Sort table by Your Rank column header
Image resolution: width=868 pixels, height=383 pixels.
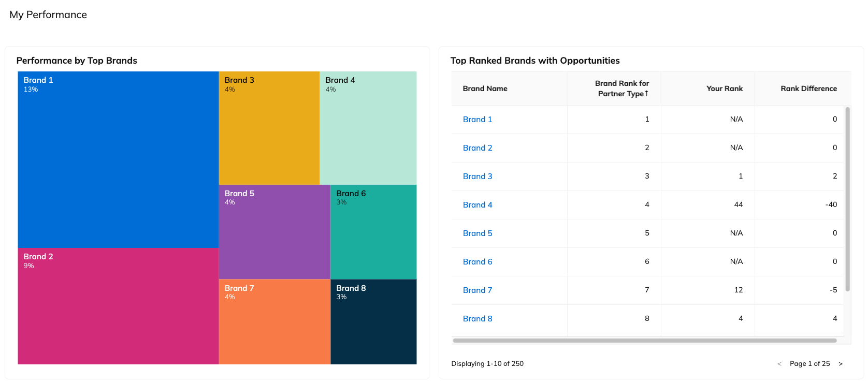pos(724,89)
